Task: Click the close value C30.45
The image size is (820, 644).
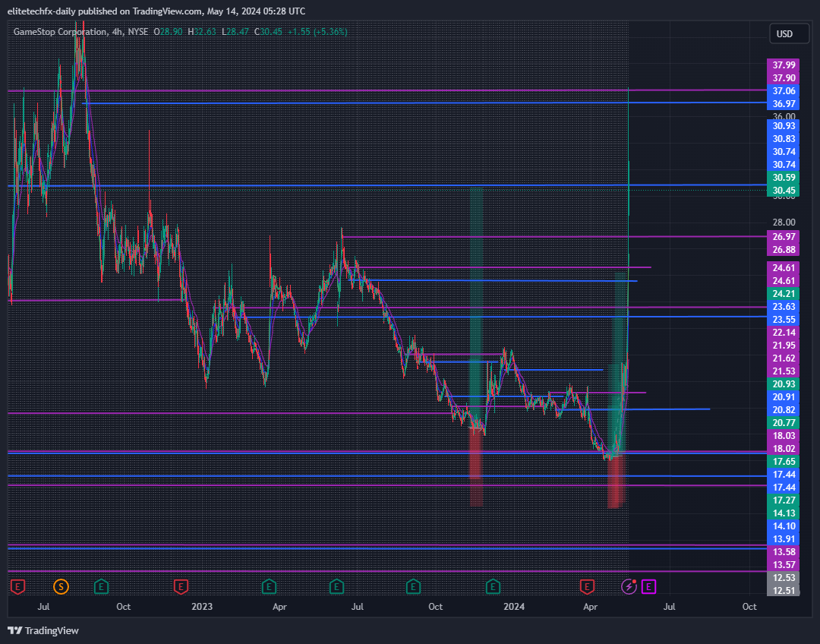Action: tap(268, 32)
